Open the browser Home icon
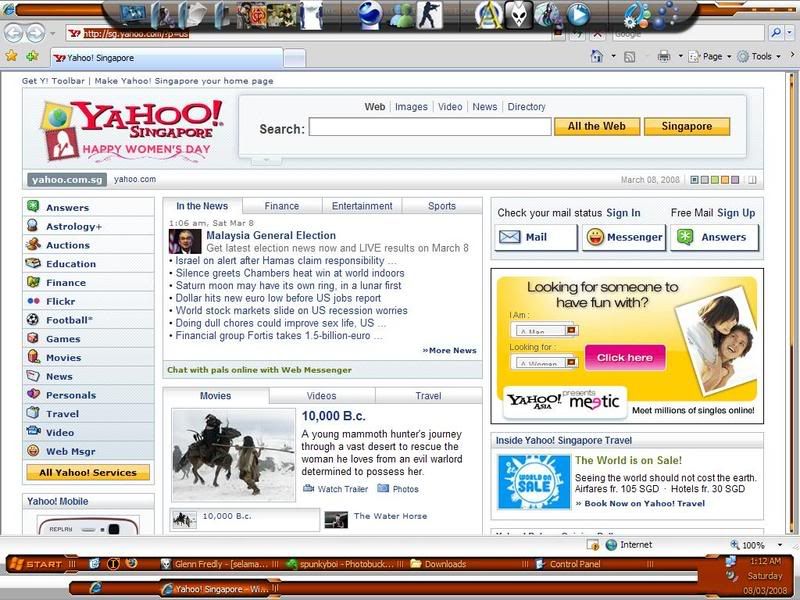 click(596, 56)
